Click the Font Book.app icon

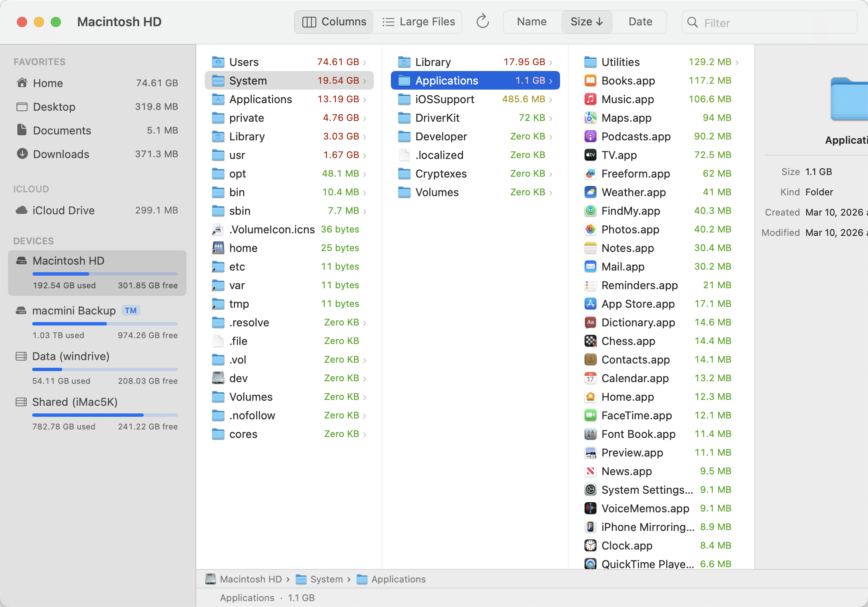click(590, 434)
